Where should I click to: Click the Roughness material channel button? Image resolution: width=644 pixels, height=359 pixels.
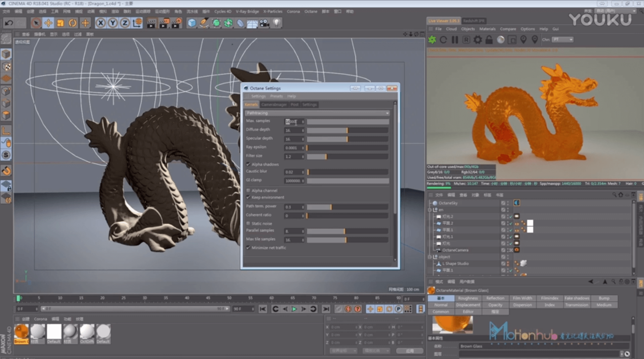(468, 298)
